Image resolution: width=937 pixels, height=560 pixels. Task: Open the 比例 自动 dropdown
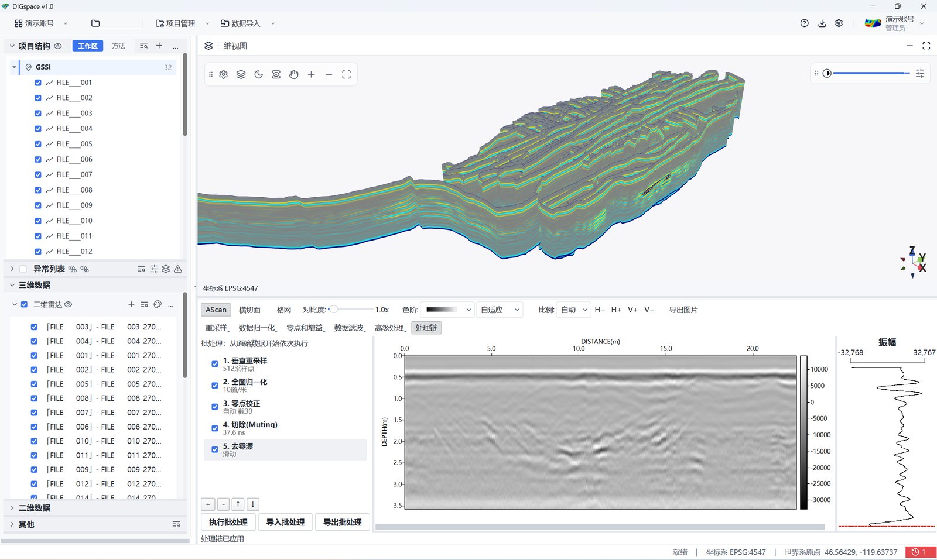point(573,310)
